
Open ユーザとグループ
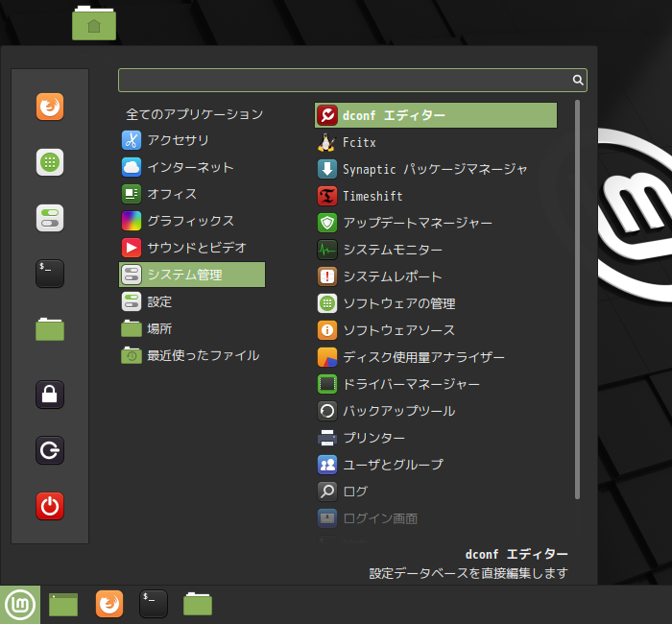[436, 465]
